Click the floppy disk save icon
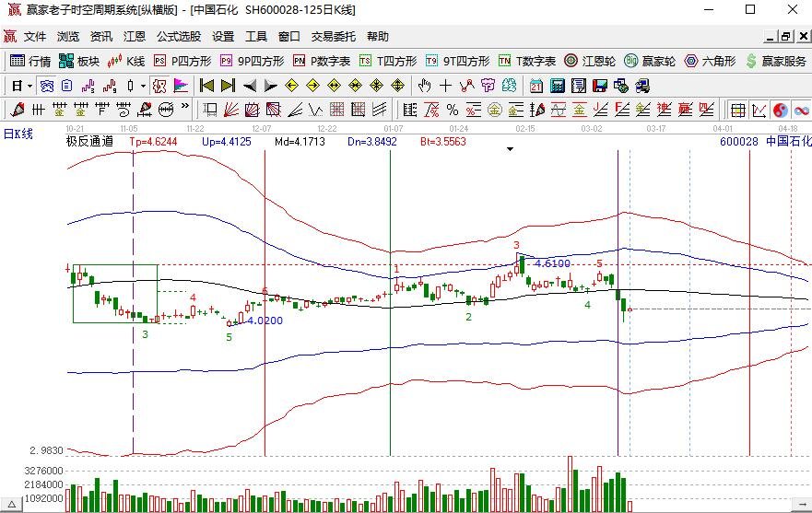Viewport: 812px width, 513px height. (600, 86)
